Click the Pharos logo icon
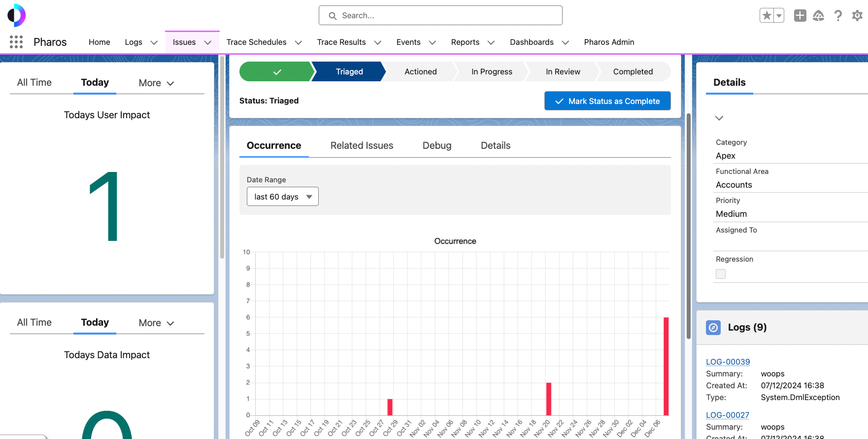 [x=16, y=15]
